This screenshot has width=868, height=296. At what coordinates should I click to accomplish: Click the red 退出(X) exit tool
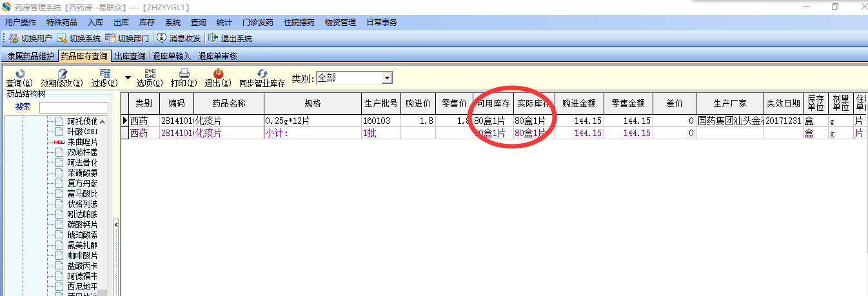(218, 78)
